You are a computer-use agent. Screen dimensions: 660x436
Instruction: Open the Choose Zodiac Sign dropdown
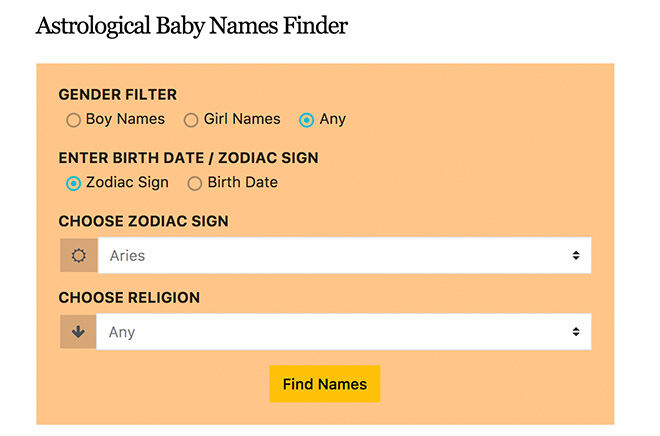345,255
